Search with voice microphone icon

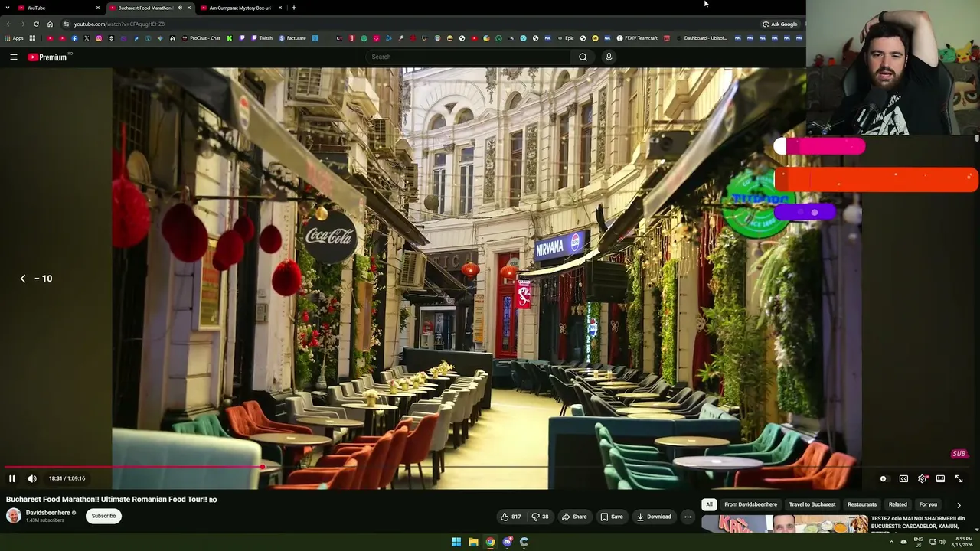coord(609,57)
